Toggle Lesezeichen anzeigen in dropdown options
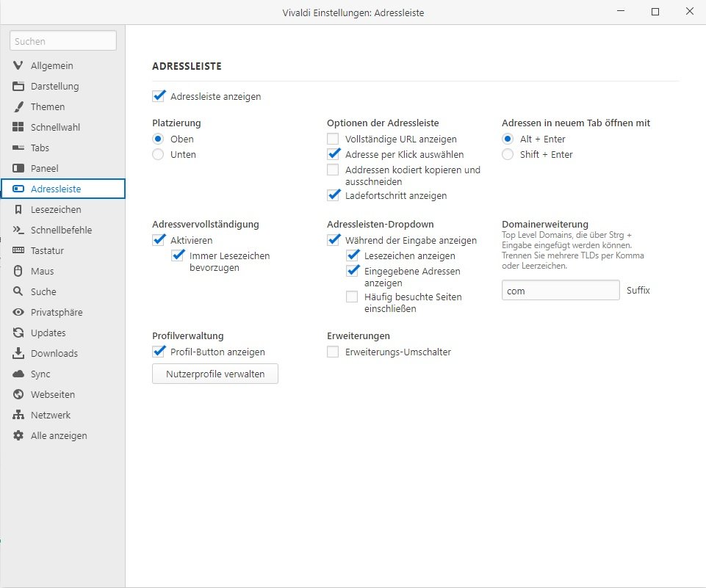The width and height of the screenshot is (706, 588). pos(353,255)
